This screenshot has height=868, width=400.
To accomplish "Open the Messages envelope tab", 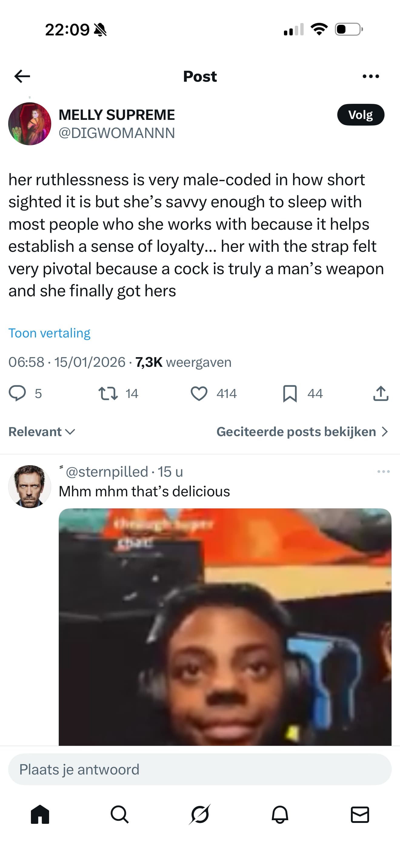I will pyautogui.click(x=360, y=815).
